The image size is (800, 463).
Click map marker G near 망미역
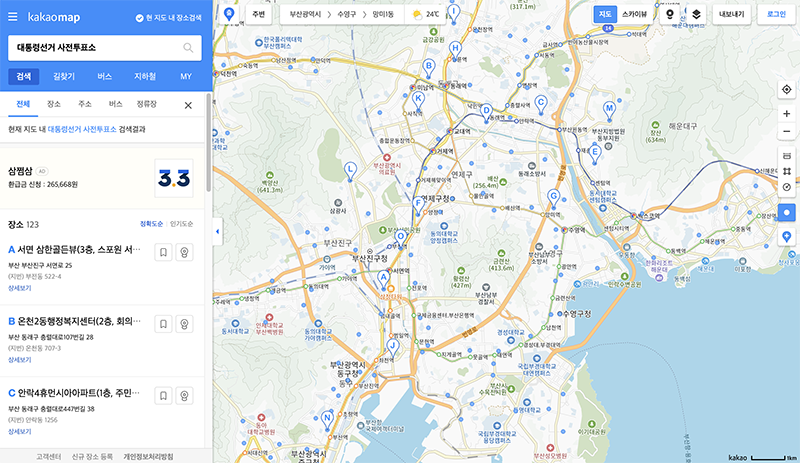click(x=554, y=198)
